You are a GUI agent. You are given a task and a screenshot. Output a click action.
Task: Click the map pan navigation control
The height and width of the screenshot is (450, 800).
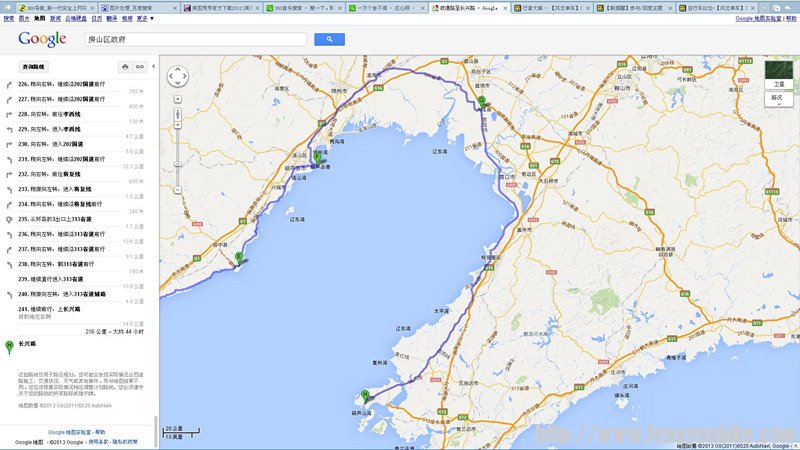click(x=177, y=77)
